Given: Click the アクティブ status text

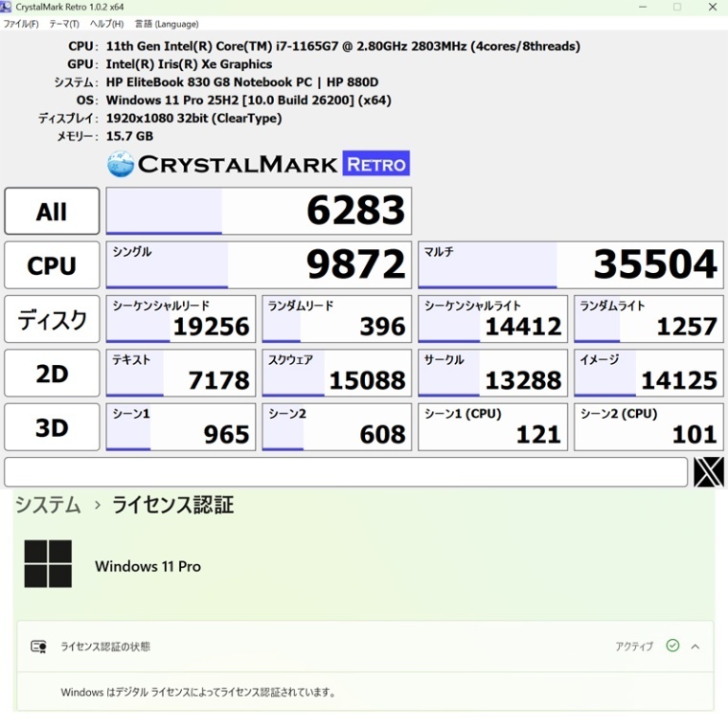Looking at the screenshot, I should [634, 647].
